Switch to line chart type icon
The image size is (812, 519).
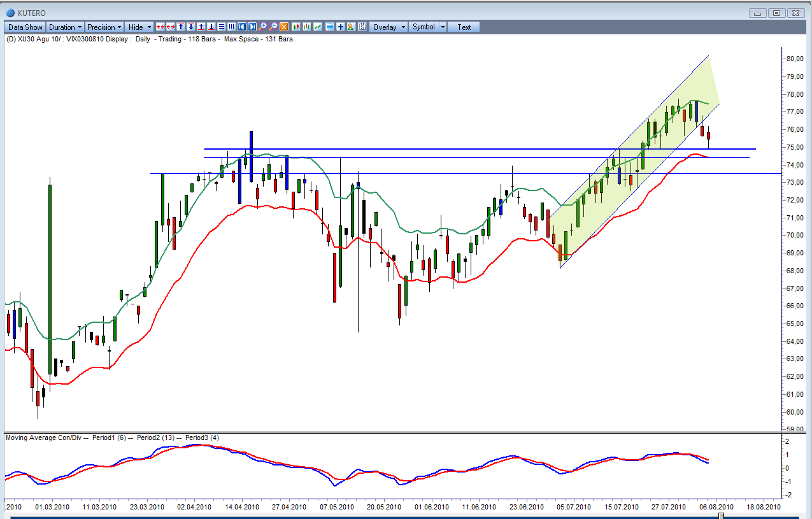(x=318, y=27)
